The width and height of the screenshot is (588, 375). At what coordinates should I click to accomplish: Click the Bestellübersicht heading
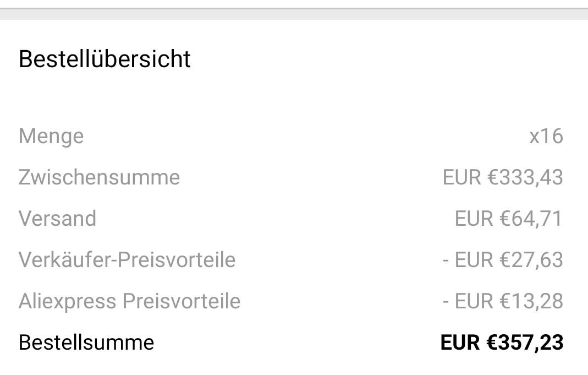point(105,59)
